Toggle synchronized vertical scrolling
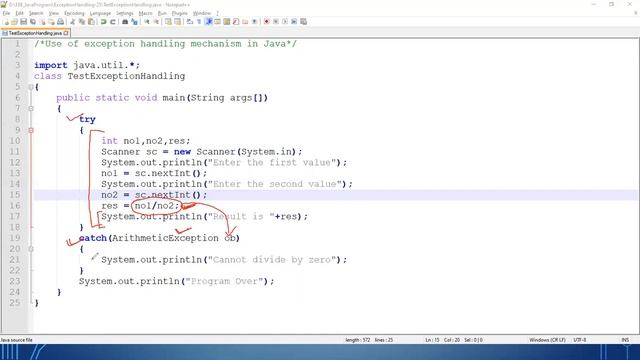The width and height of the screenshot is (640, 360). click(x=168, y=22)
